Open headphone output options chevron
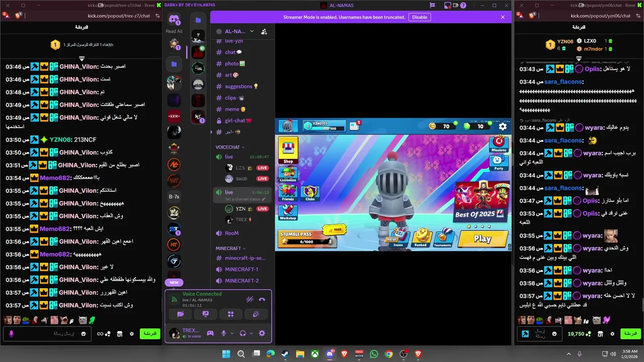 click(x=251, y=333)
